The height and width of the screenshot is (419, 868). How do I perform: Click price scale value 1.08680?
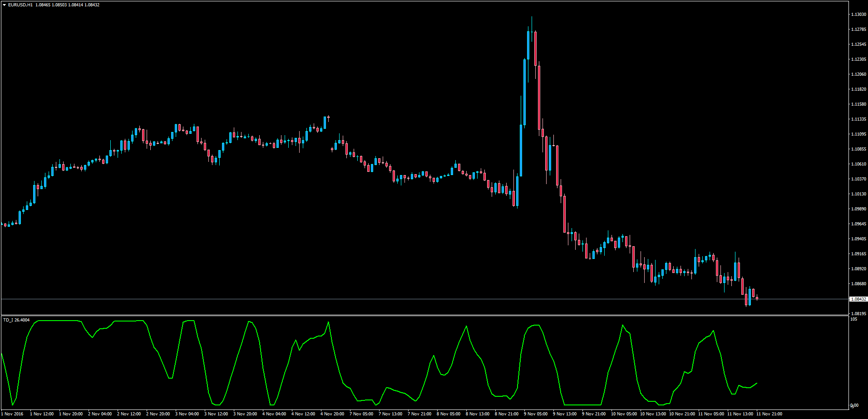point(859,284)
